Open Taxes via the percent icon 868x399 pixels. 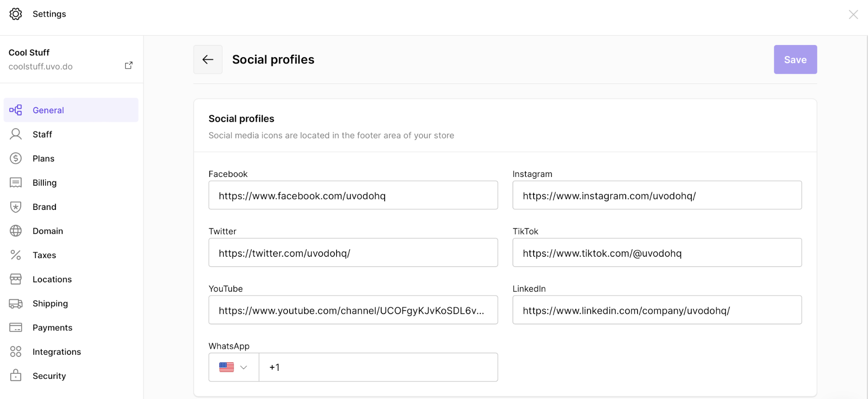[16, 255]
